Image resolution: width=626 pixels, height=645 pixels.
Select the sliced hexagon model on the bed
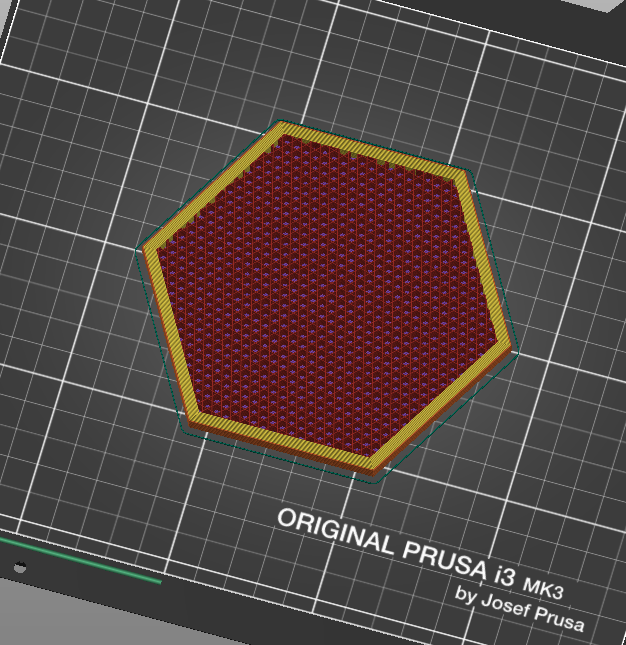(x=327, y=299)
